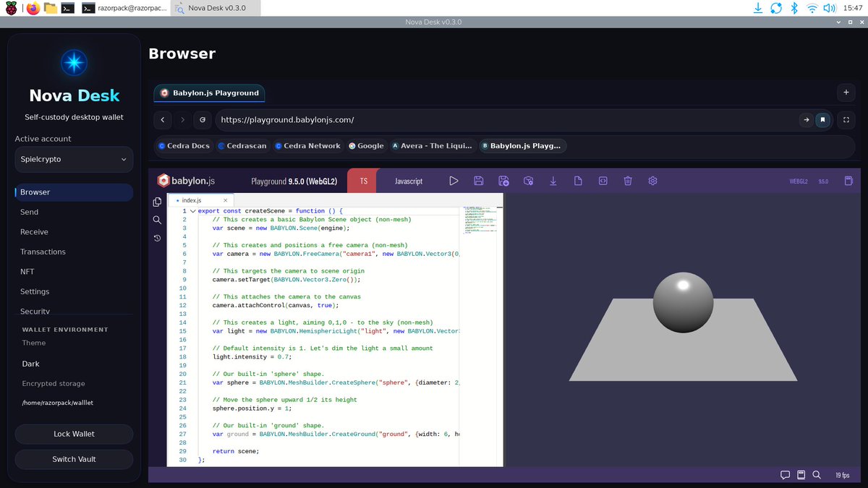Run the playground scene with the Play icon

[x=454, y=181]
